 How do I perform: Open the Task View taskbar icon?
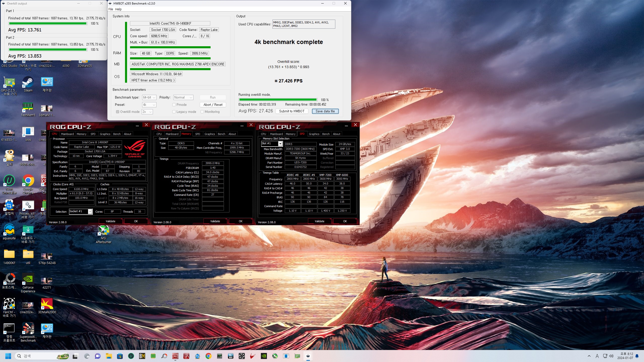[x=75, y=356]
